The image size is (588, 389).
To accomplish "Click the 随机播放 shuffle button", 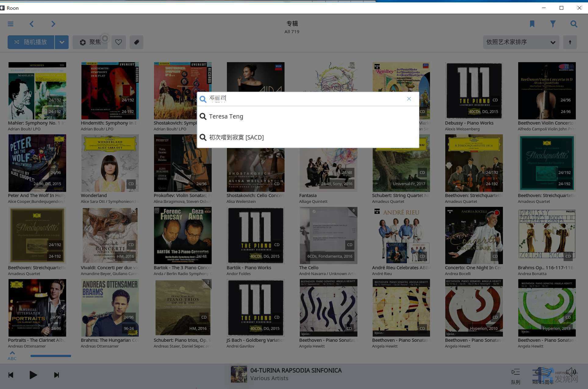I will (31, 42).
